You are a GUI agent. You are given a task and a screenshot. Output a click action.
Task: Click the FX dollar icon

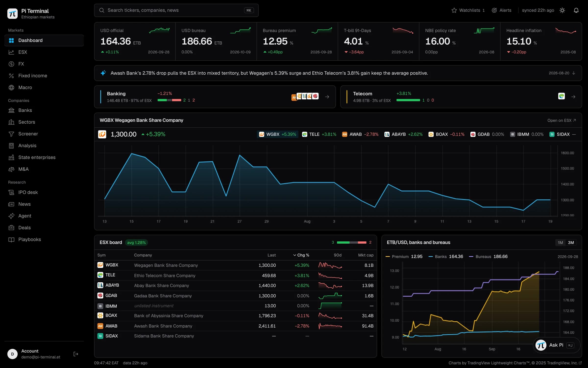pos(11,64)
